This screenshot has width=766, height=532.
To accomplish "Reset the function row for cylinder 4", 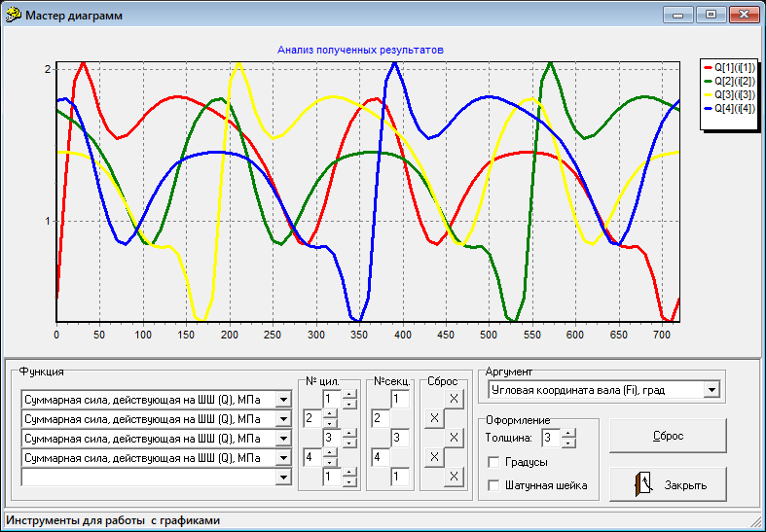I will (434, 457).
